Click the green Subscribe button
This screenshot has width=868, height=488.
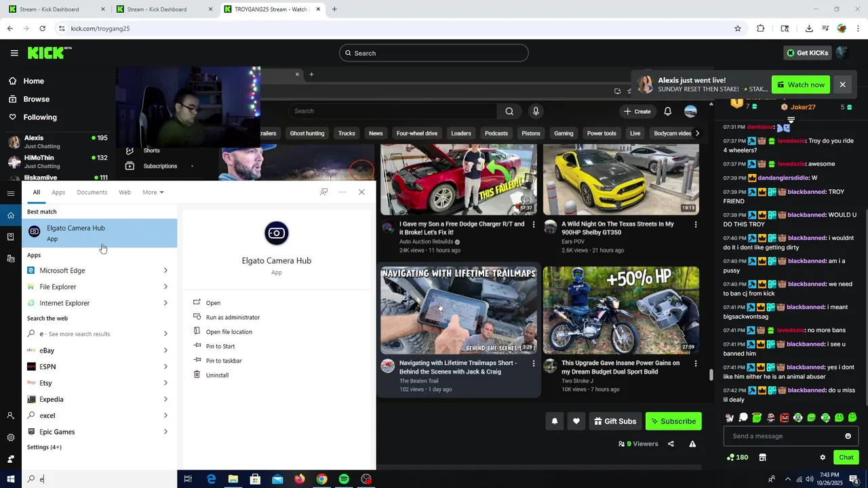(673, 421)
